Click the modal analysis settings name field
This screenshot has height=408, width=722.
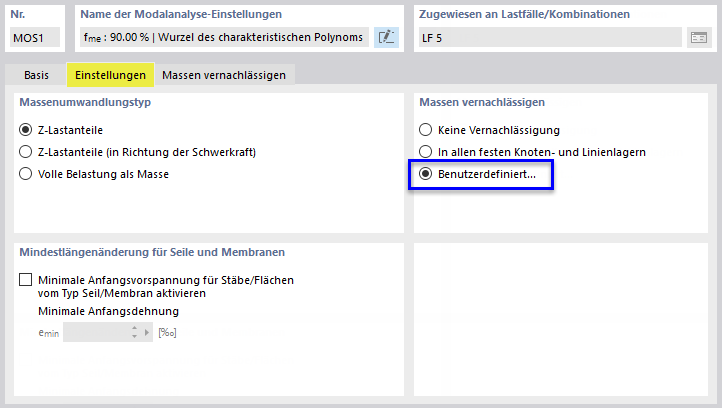(x=225, y=37)
